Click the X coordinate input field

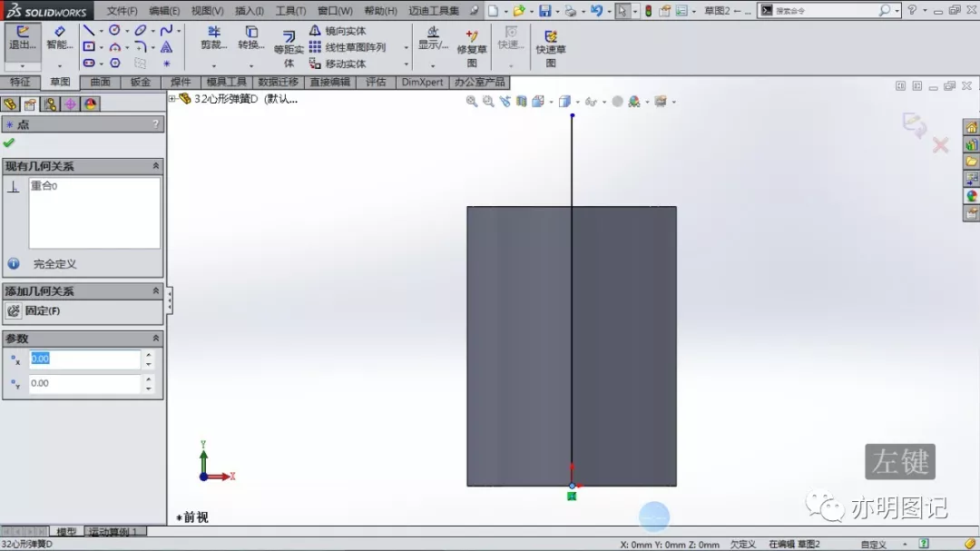pyautogui.click(x=84, y=359)
